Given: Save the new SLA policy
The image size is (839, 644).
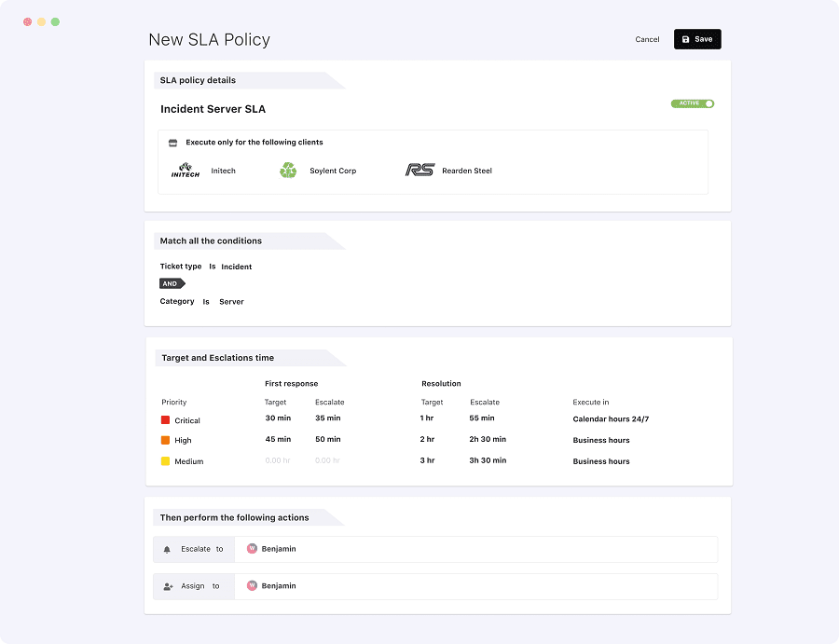Looking at the screenshot, I should click(x=697, y=39).
